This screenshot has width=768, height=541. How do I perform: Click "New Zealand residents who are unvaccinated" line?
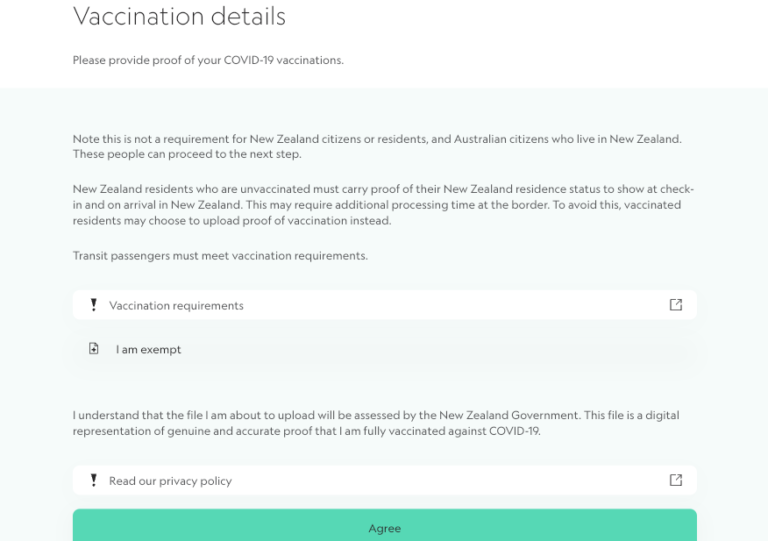(x=383, y=189)
